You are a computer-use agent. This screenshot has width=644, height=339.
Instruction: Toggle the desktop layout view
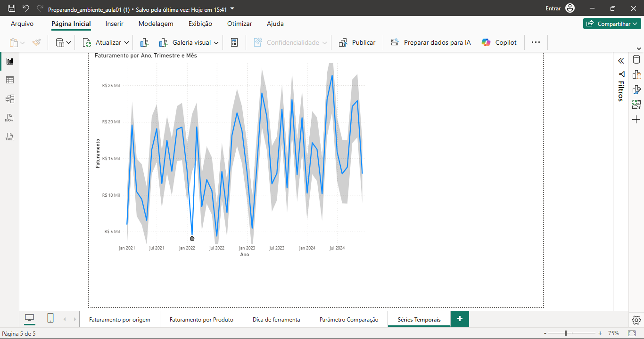tap(30, 318)
